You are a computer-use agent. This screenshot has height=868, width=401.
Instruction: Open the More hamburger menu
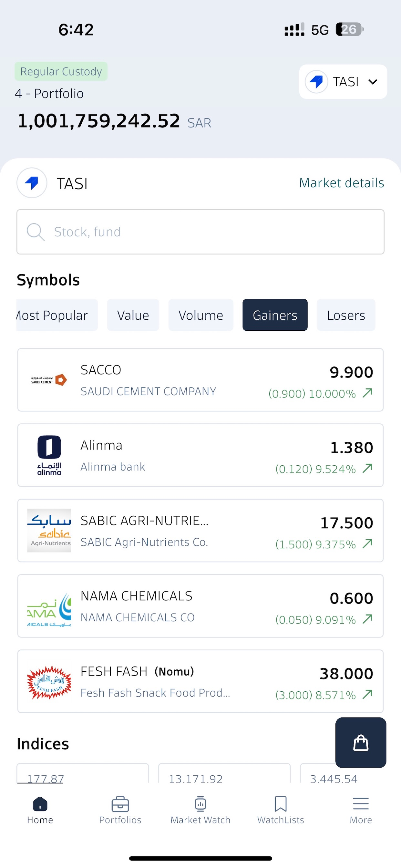pyautogui.click(x=361, y=804)
